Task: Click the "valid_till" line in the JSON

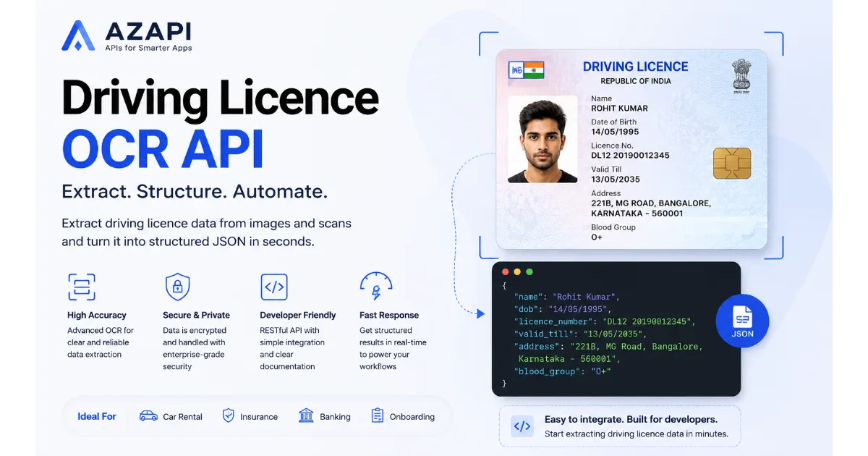Action: point(579,334)
